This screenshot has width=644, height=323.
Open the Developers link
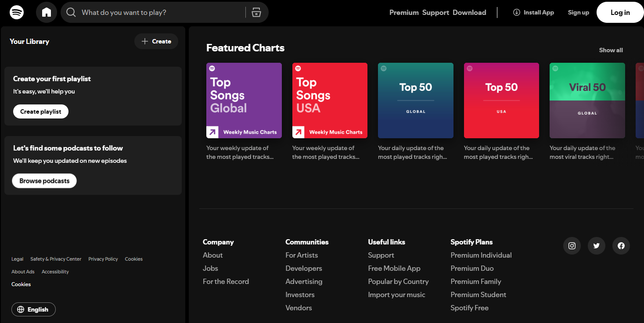pos(304,268)
